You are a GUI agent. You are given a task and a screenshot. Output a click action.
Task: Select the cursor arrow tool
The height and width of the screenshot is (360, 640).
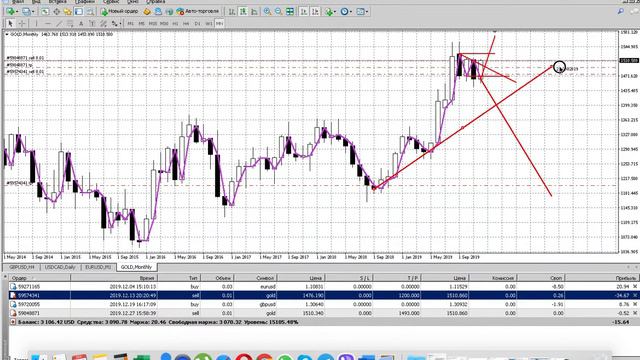[x=11, y=24]
